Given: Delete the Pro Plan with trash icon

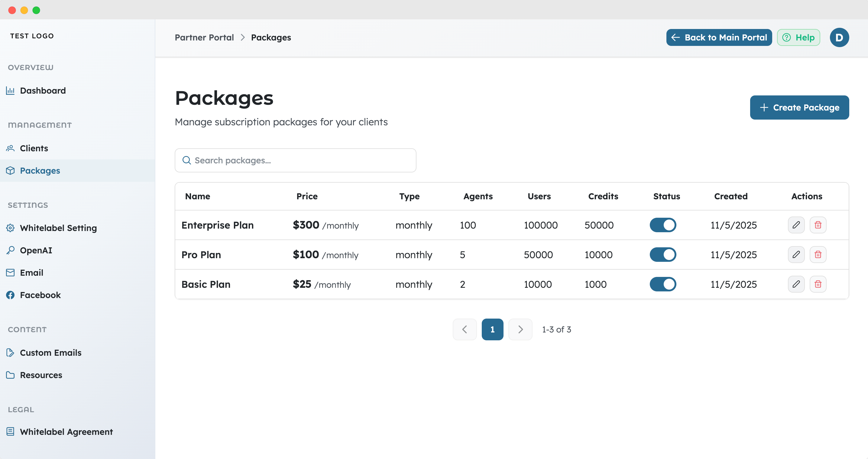Looking at the screenshot, I should (818, 255).
